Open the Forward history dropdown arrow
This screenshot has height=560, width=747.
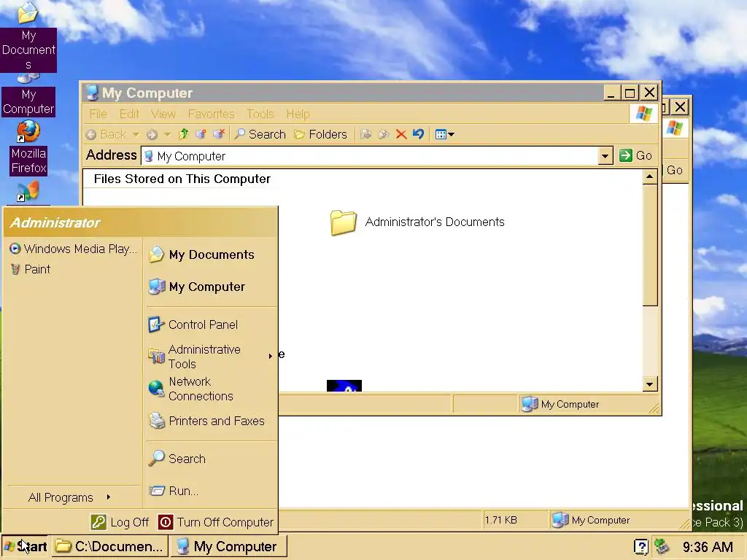(167, 134)
